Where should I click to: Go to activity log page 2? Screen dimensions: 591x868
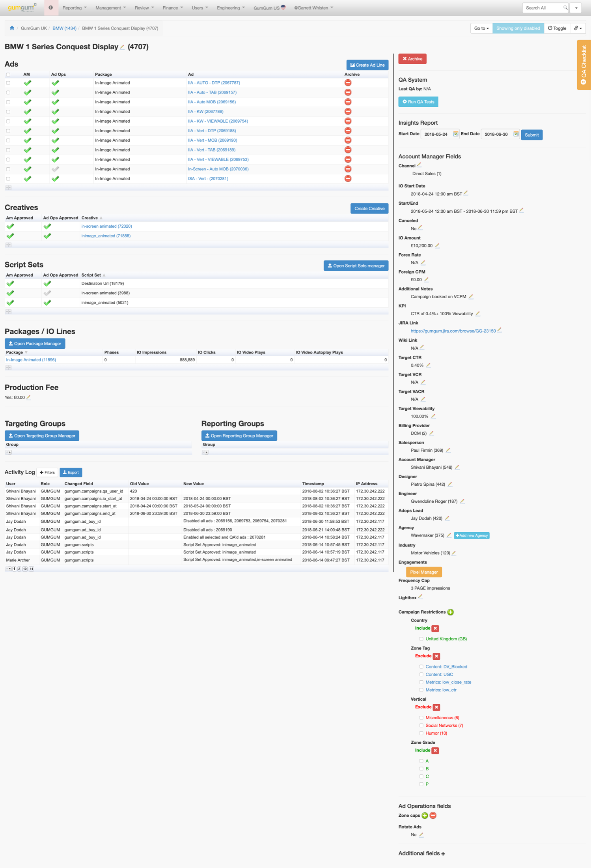click(19, 569)
